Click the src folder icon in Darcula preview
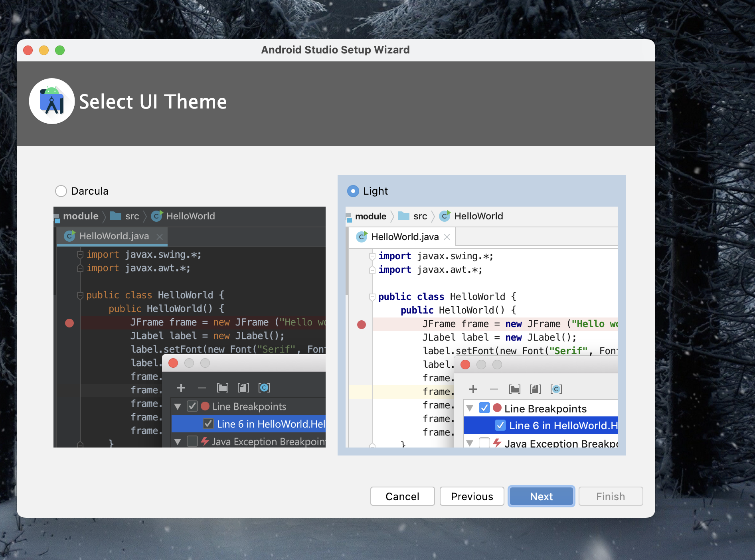The image size is (755, 560). tap(116, 216)
